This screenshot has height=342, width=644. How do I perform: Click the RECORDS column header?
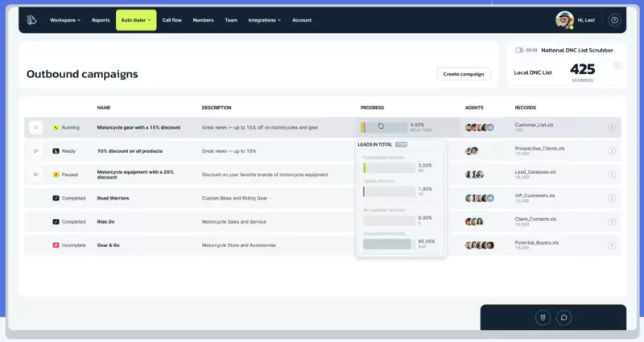point(526,108)
